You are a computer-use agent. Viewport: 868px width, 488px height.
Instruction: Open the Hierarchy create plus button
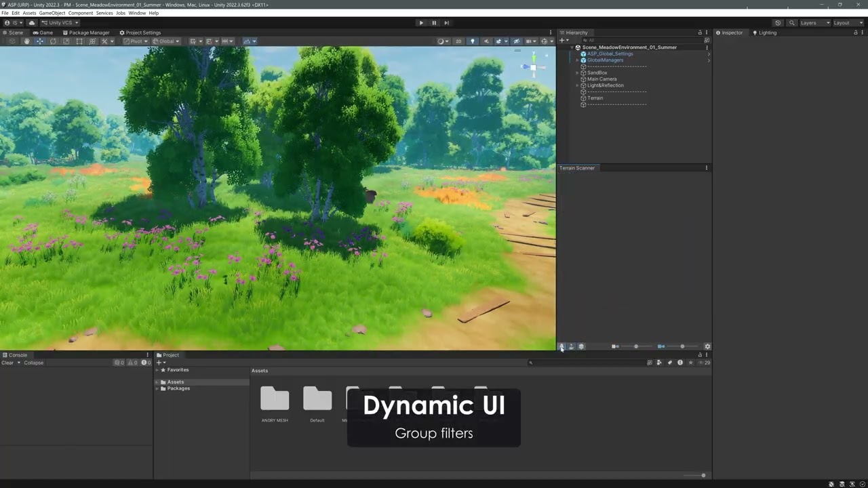562,40
